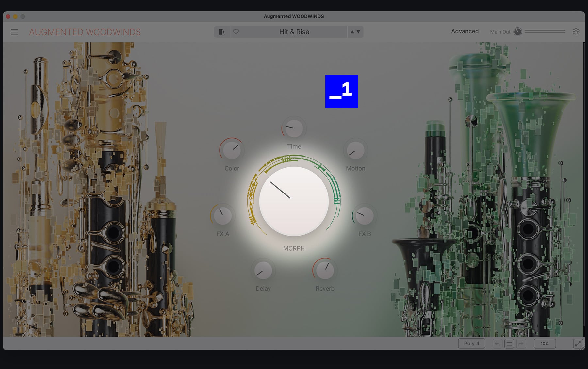Screen dimensions: 588x369
Task: Favorite the preset with heart icon
Action: click(236, 32)
